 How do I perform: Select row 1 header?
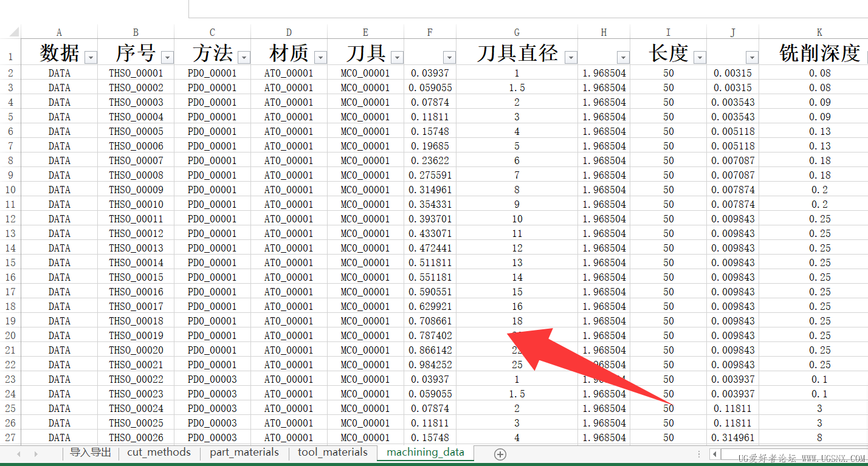(10, 52)
